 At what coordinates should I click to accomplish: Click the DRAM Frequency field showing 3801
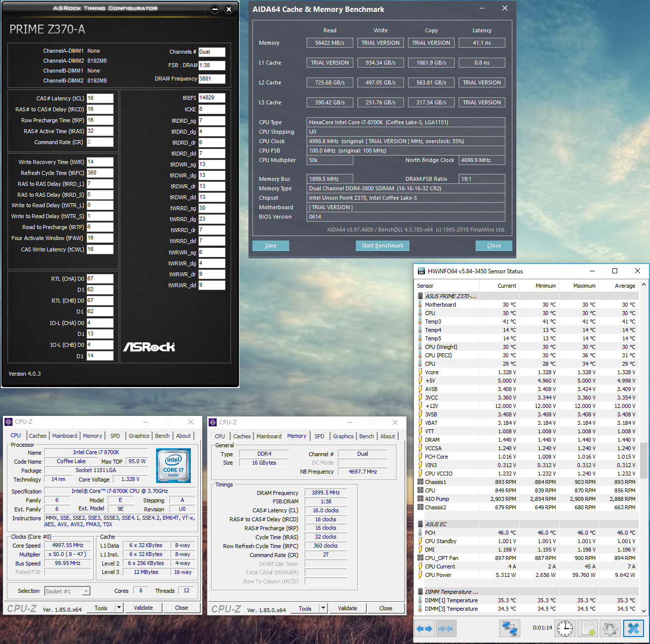(x=212, y=79)
